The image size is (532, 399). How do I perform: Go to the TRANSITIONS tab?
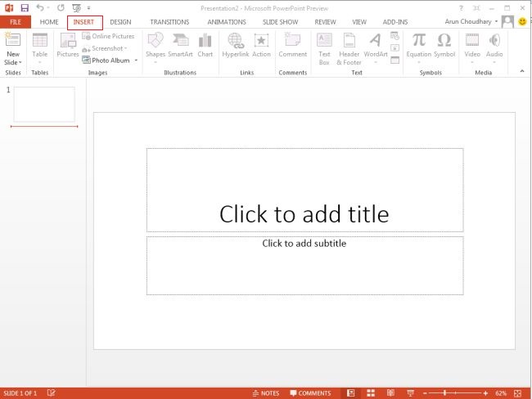169,22
